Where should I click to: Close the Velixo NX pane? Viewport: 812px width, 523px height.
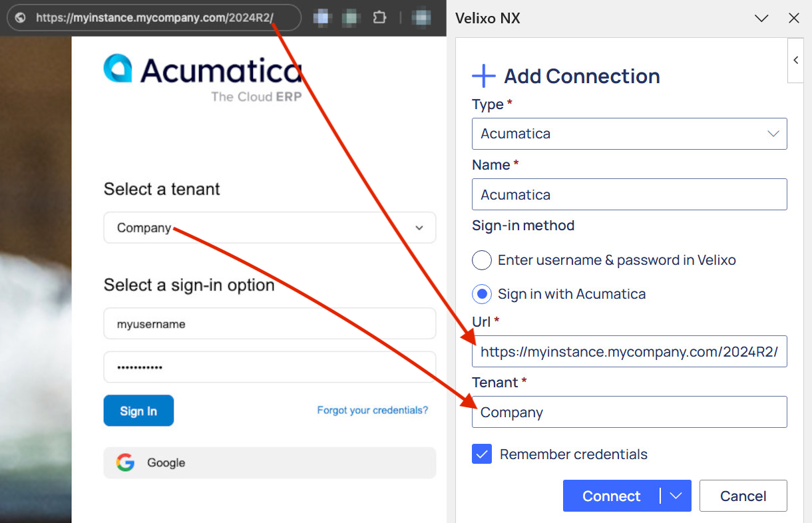coord(793,18)
